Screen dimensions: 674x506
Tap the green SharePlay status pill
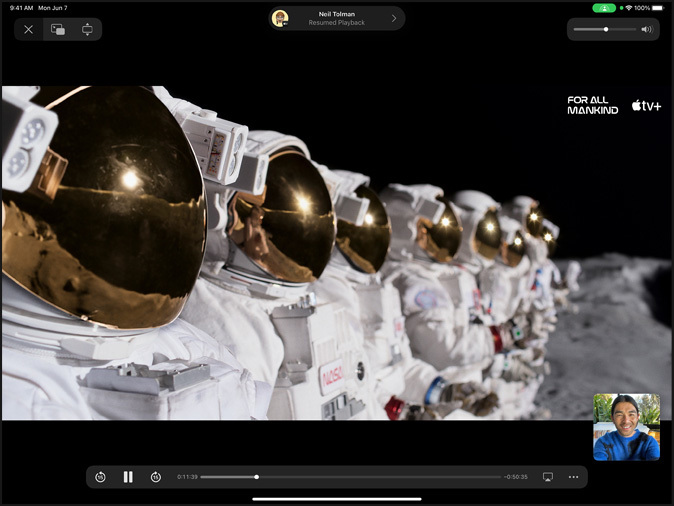604,7
